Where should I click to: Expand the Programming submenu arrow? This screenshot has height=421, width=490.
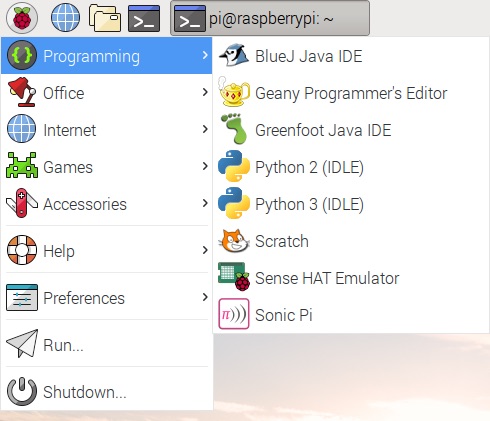[205, 55]
